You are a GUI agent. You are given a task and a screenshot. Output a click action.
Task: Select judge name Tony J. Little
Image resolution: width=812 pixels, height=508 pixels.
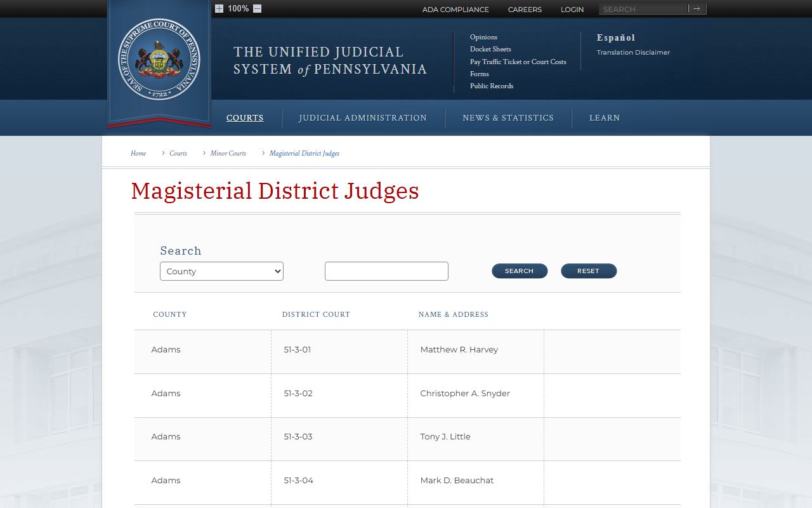click(x=445, y=437)
